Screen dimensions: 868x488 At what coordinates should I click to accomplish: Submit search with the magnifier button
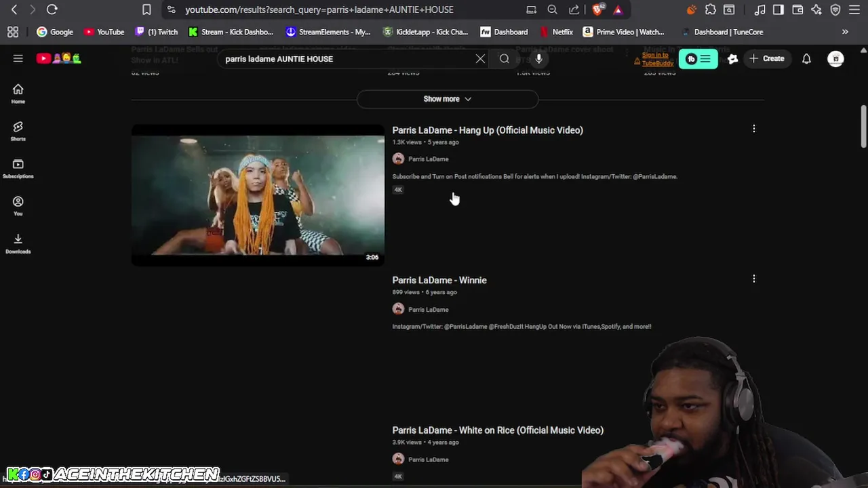pyautogui.click(x=505, y=59)
